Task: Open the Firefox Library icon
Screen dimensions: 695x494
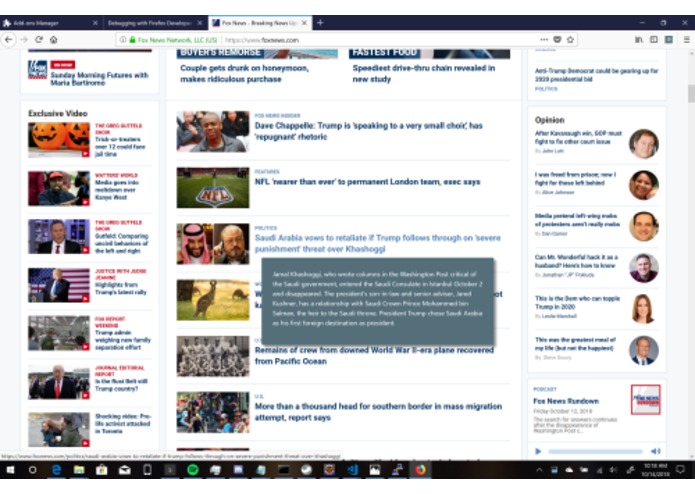Action: pos(639,40)
